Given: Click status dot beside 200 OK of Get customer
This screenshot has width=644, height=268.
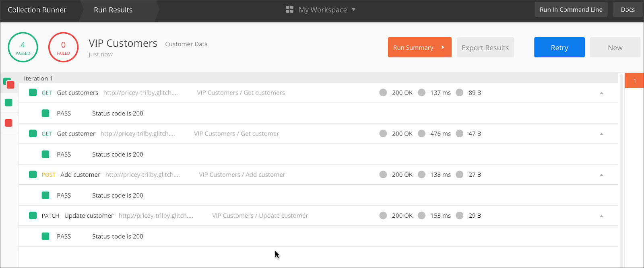Looking at the screenshot, I should [383, 134].
